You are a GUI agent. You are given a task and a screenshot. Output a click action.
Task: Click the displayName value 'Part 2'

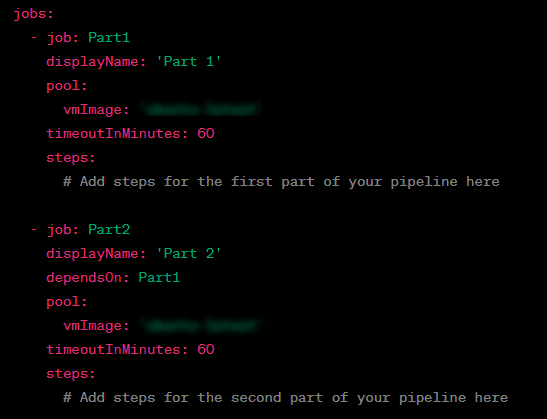point(189,254)
